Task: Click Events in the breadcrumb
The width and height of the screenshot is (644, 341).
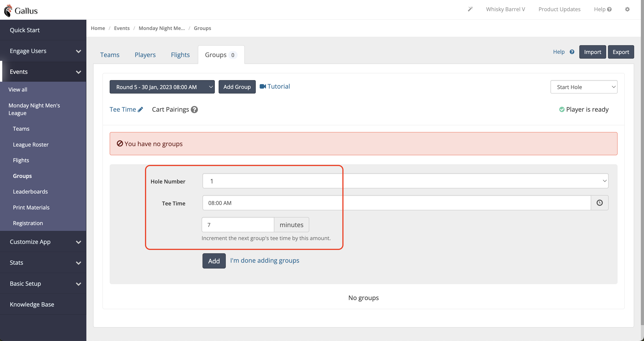Action: click(x=122, y=28)
